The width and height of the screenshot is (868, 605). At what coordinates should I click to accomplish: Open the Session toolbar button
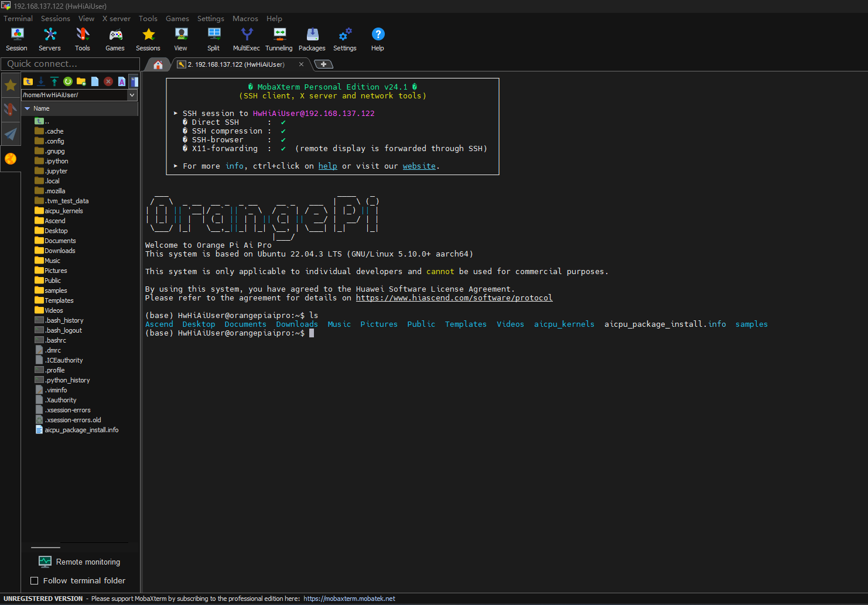coord(17,39)
